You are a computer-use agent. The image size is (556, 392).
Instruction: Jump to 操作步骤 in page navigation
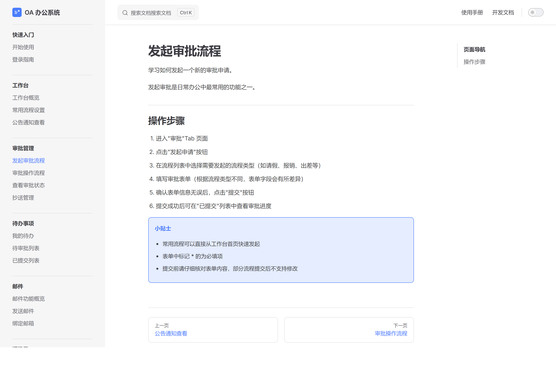474,62
